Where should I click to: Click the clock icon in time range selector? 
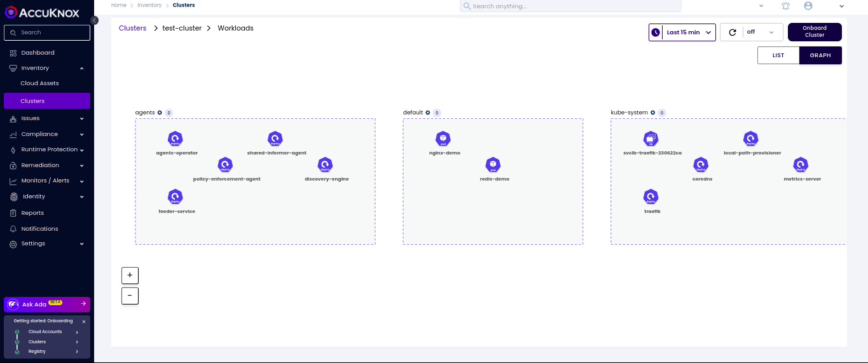pyautogui.click(x=656, y=32)
